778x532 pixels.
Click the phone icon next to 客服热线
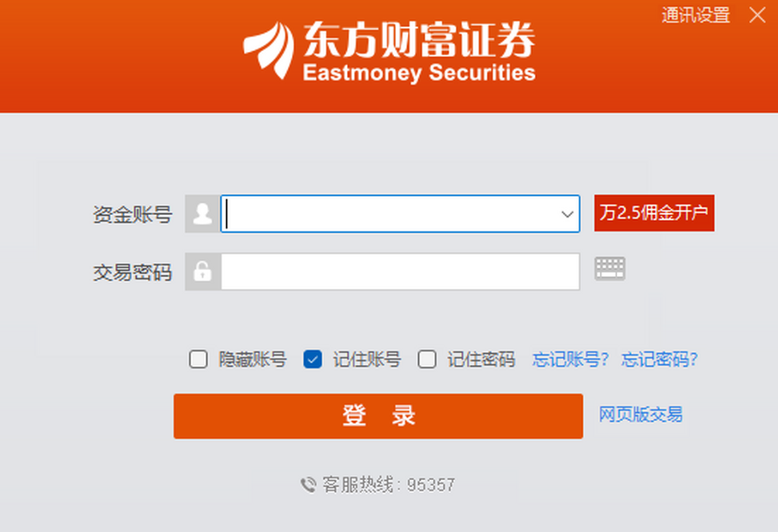308,485
